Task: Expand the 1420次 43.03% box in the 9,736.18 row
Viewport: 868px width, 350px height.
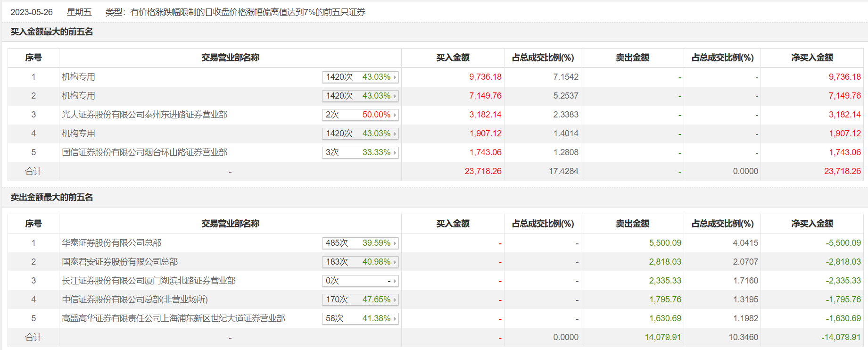Action: pos(360,77)
